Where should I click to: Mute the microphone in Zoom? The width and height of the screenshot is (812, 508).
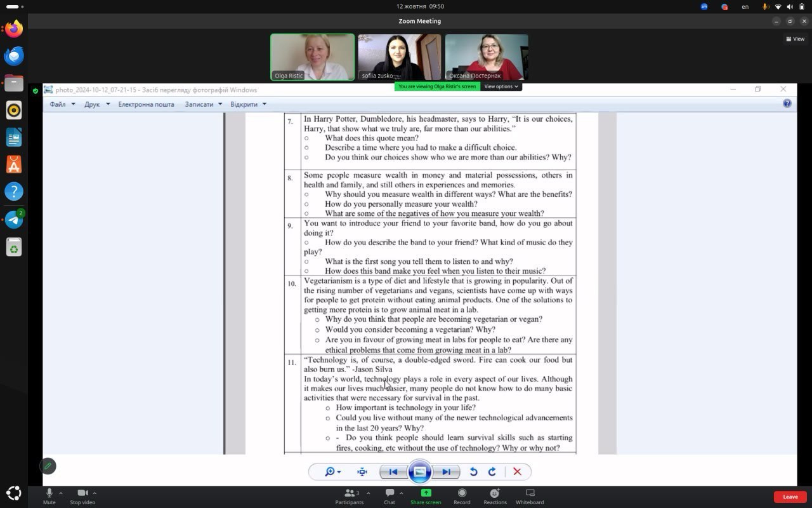point(49,496)
